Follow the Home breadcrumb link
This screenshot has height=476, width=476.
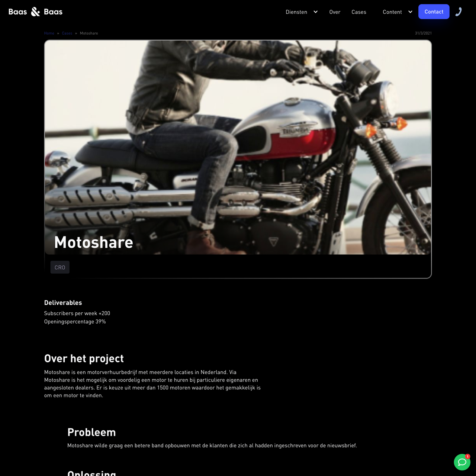click(x=49, y=33)
